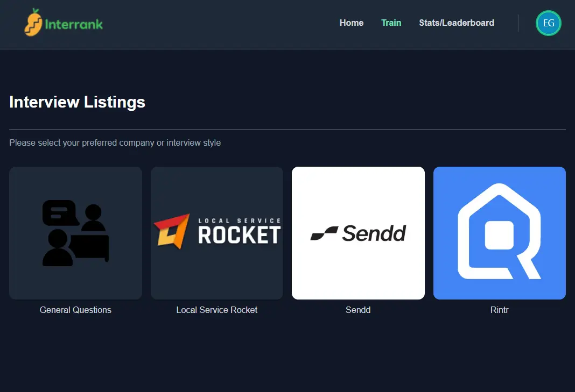The height and width of the screenshot is (392, 575).
Task: Choose the Rintr house logo
Action: coord(499,233)
